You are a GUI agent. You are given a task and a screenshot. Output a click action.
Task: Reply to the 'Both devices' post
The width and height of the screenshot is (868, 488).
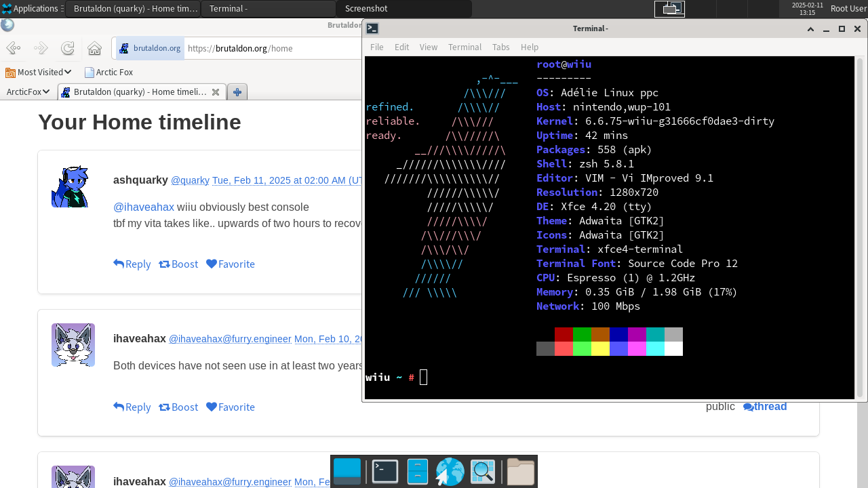132,407
